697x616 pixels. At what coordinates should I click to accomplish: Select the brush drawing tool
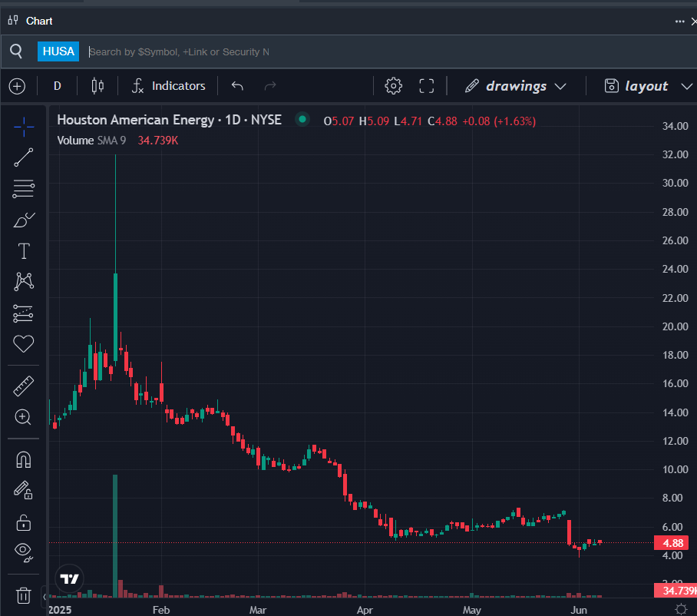pyautogui.click(x=24, y=220)
